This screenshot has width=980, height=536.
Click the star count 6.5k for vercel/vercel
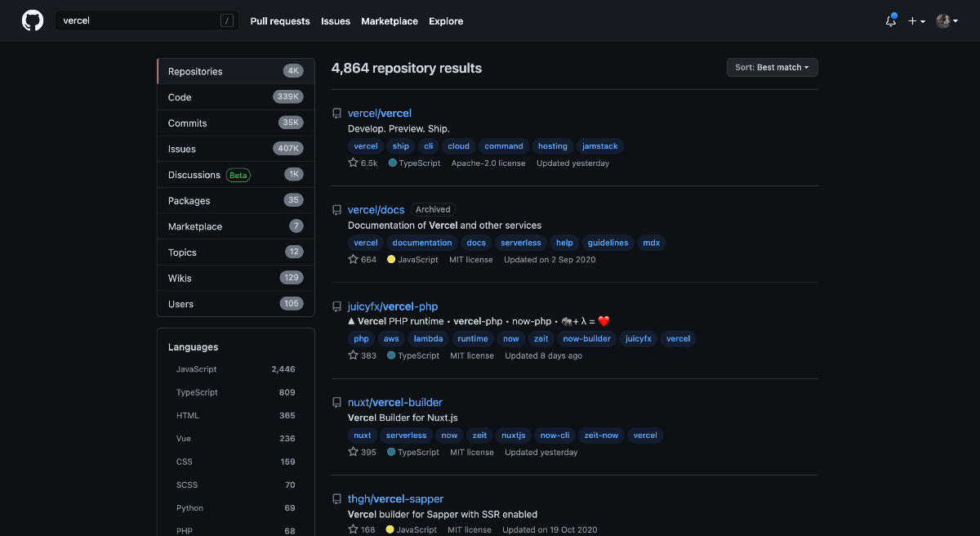click(363, 163)
